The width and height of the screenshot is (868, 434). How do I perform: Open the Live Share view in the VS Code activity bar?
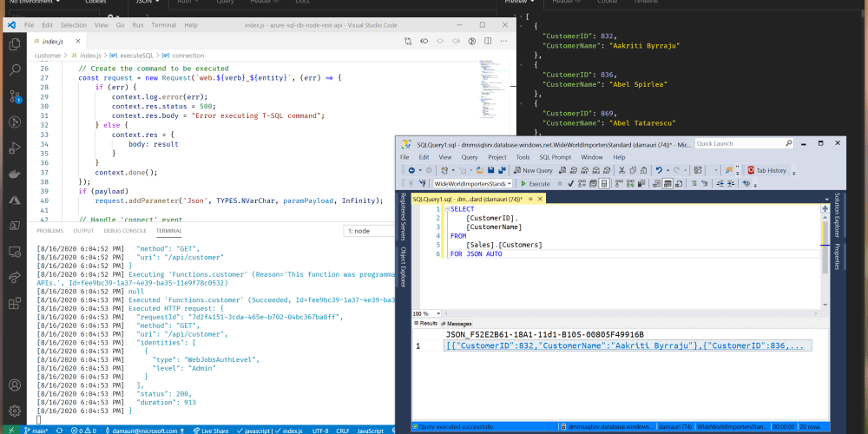(x=15, y=278)
